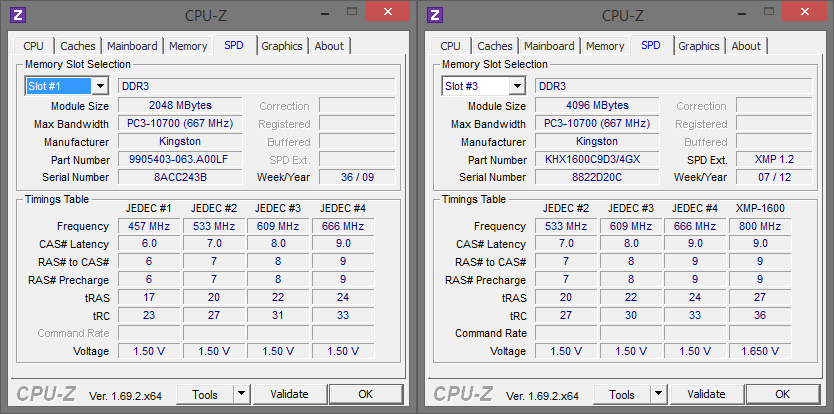Screen dimensions: 834x414
Task: Open Graphics tab in right window
Action: pyautogui.click(x=699, y=46)
